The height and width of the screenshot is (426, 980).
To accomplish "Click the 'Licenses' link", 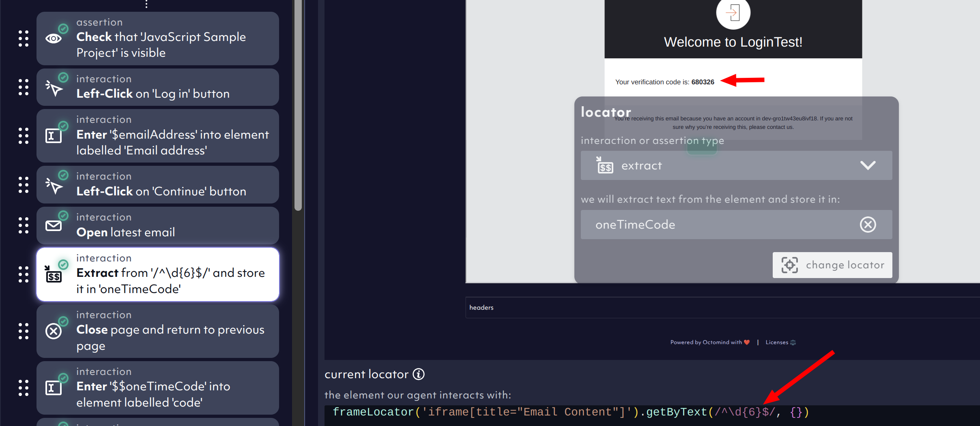I will click(780, 343).
